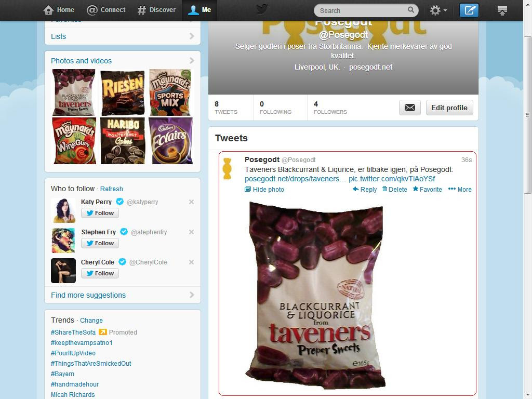Screen dimensions: 532x399
Task: Click the magnifier search icon
Action: point(410,10)
